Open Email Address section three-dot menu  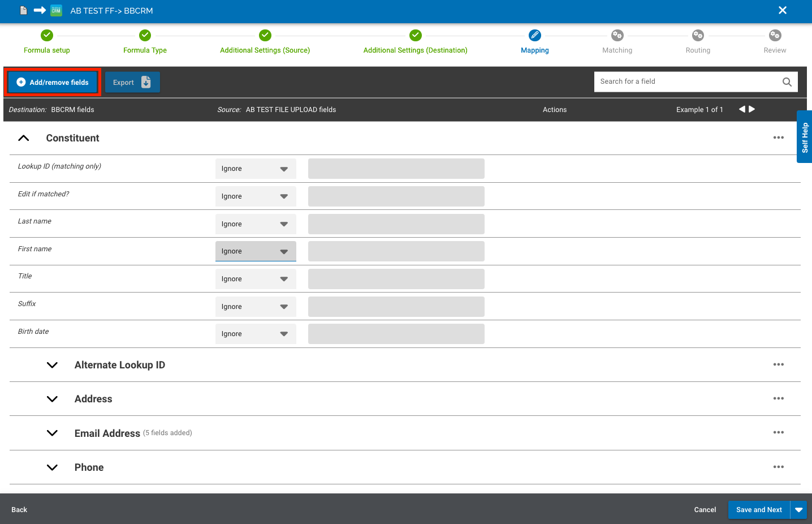[x=779, y=432]
